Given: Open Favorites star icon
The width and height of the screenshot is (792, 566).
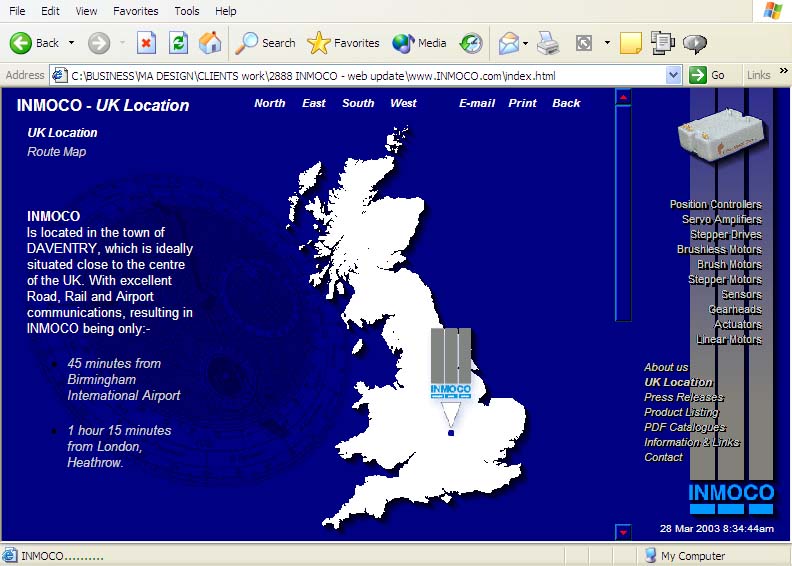Looking at the screenshot, I should point(319,43).
